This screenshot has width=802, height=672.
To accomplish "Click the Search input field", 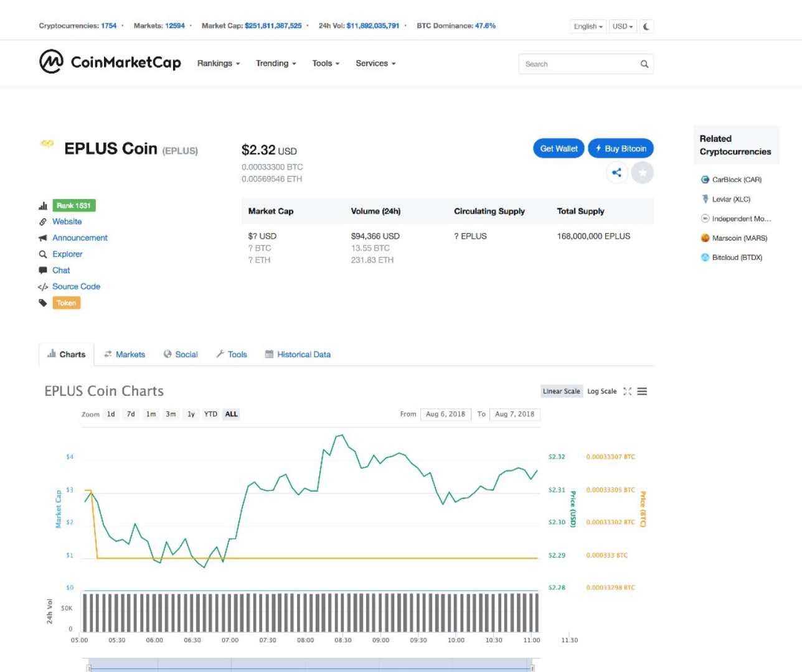I will tap(586, 64).
